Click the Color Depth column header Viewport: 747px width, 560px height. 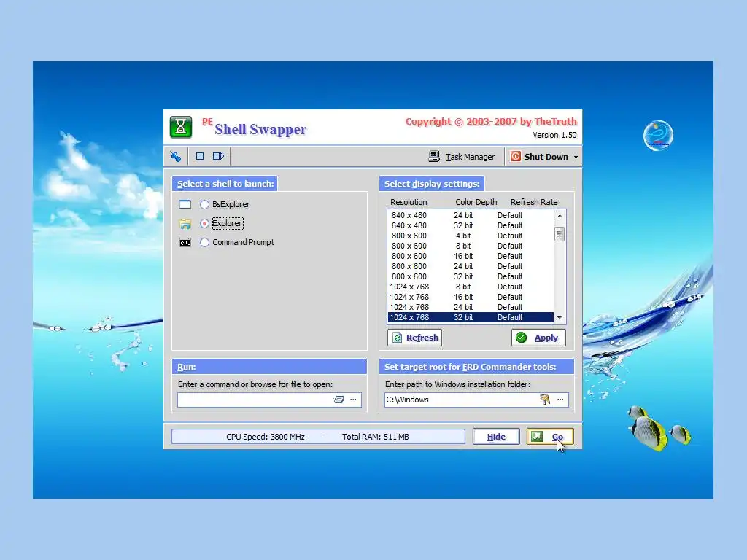pos(476,202)
